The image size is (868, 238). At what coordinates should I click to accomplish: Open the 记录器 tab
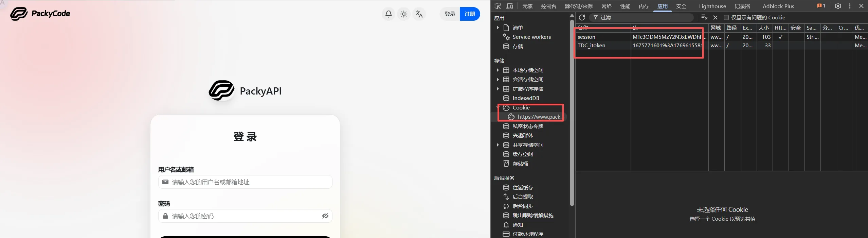(x=742, y=6)
